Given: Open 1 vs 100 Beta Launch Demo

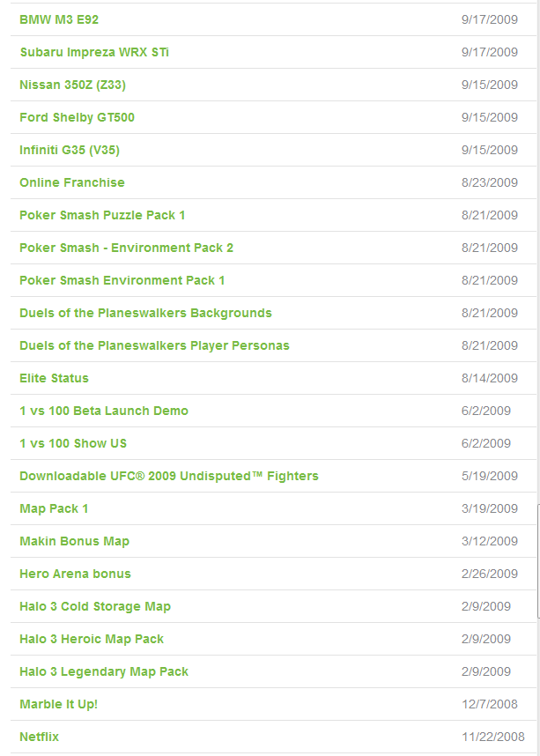Looking at the screenshot, I should coord(104,411).
